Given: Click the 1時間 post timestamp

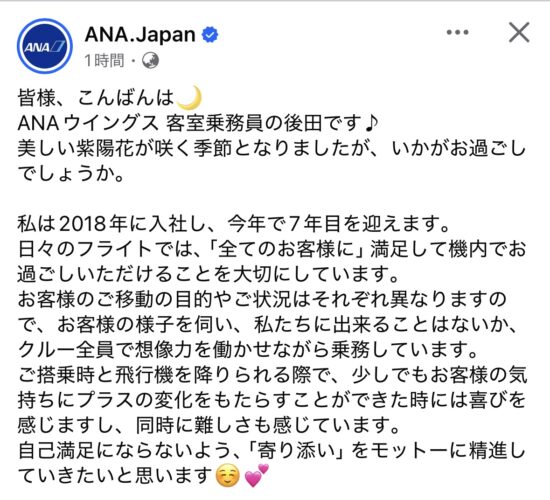Looking at the screenshot, I should 104,61.
